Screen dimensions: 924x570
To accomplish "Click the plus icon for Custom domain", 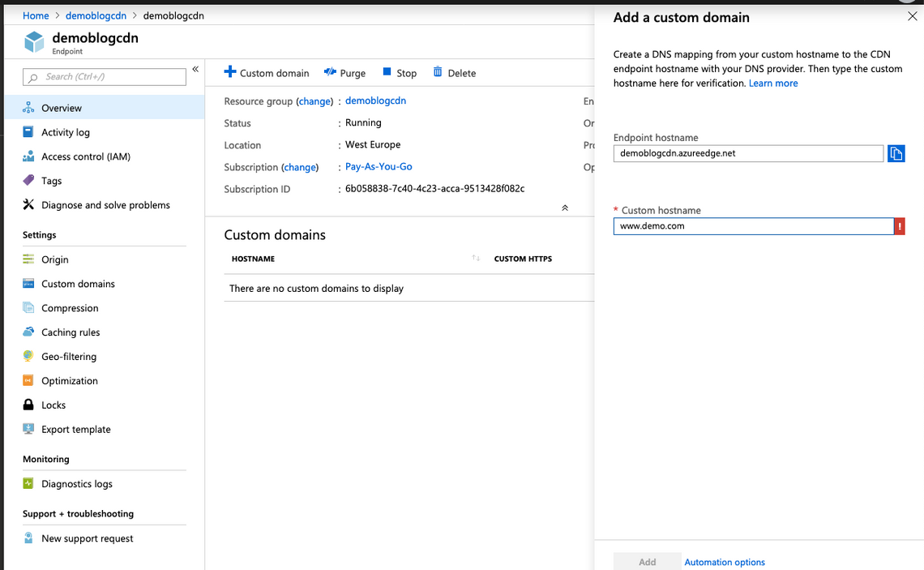I will 230,72.
